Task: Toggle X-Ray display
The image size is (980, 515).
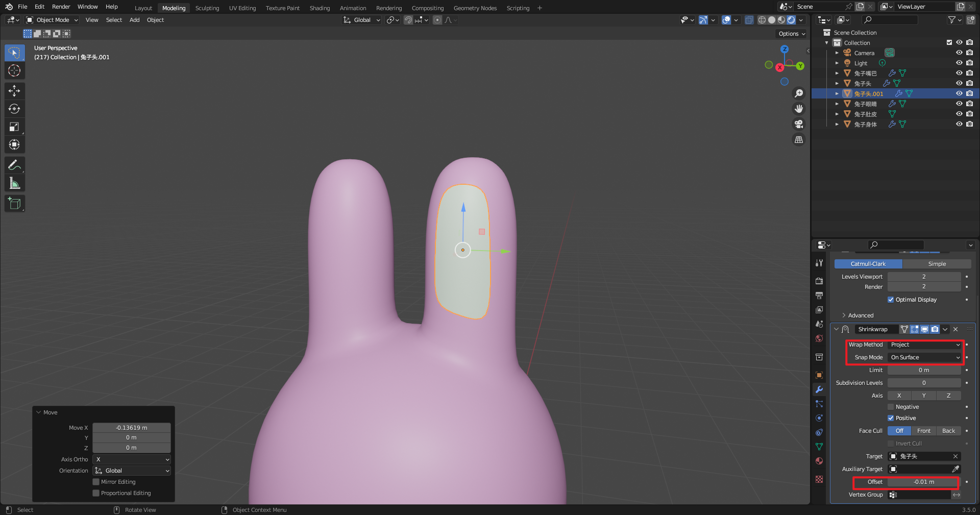Action: 749,20
